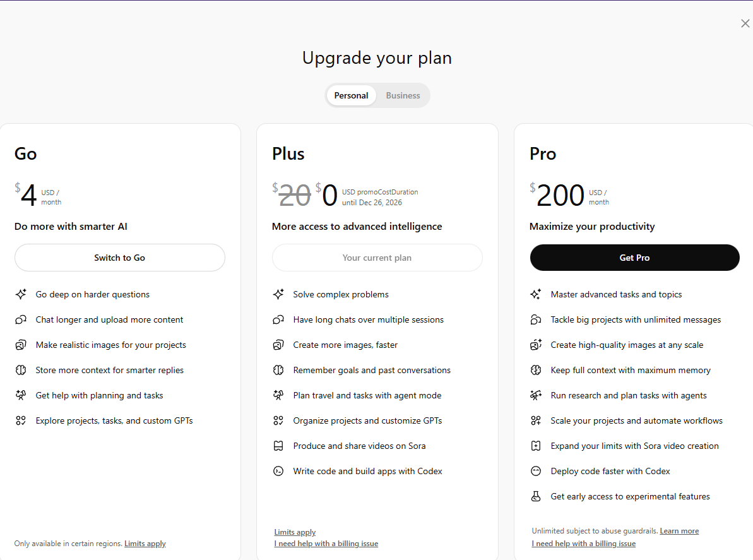Screen dimensions: 753x560
Task: Click the image icon next to 'Create more images, faster'
Action: 278,345
